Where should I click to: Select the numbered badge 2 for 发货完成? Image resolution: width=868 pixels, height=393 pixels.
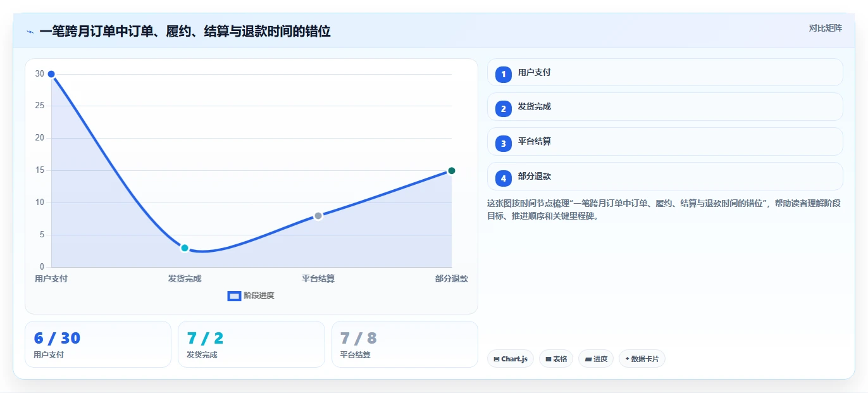(x=504, y=109)
